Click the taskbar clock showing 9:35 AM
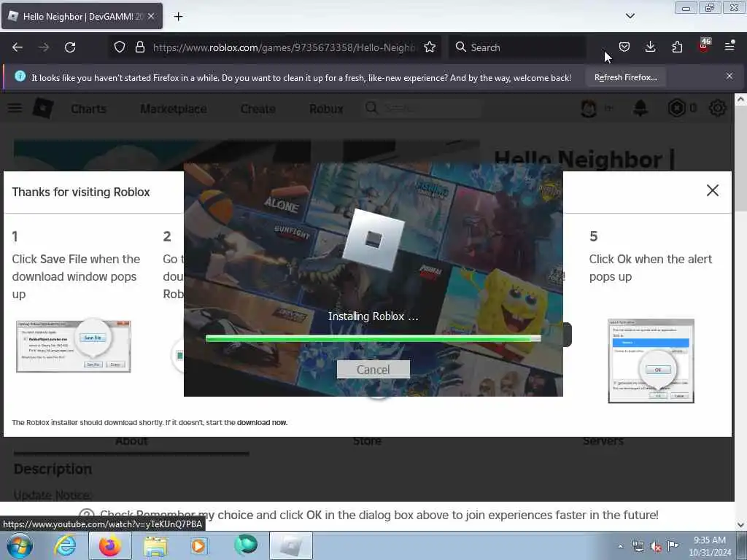 click(x=710, y=546)
